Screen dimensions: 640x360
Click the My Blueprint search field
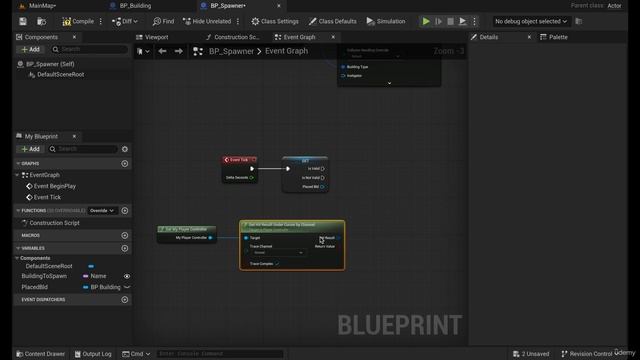pyautogui.click(x=83, y=149)
